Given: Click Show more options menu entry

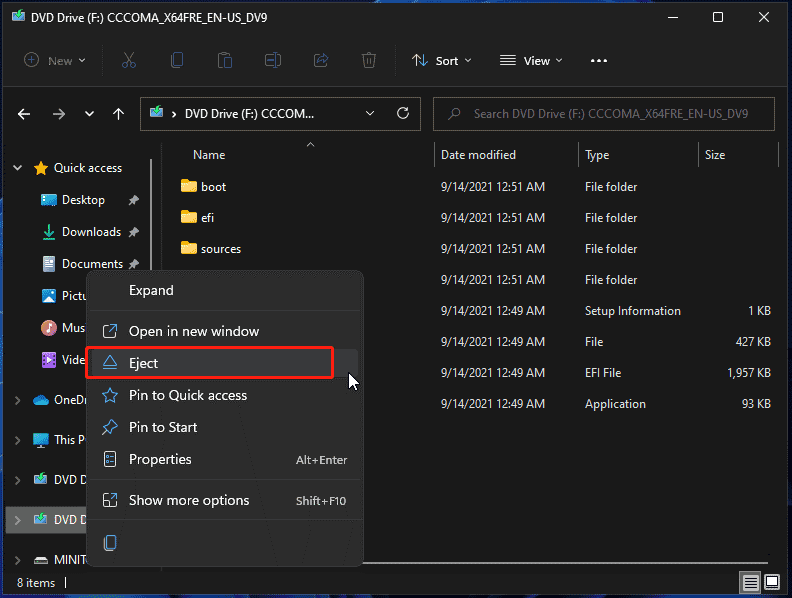Looking at the screenshot, I should pyautogui.click(x=189, y=500).
